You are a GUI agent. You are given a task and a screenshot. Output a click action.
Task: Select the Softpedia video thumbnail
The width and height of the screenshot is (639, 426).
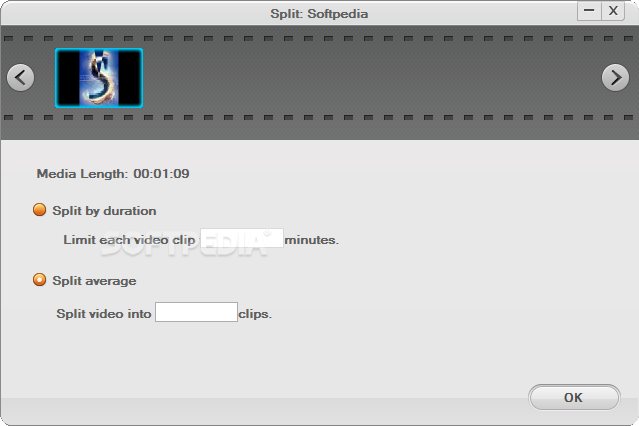click(x=99, y=78)
